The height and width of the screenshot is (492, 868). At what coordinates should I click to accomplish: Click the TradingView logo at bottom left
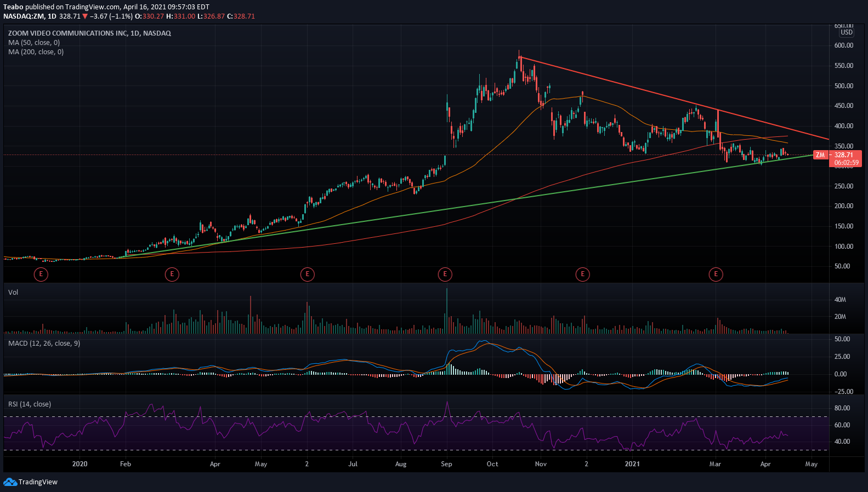click(x=30, y=482)
